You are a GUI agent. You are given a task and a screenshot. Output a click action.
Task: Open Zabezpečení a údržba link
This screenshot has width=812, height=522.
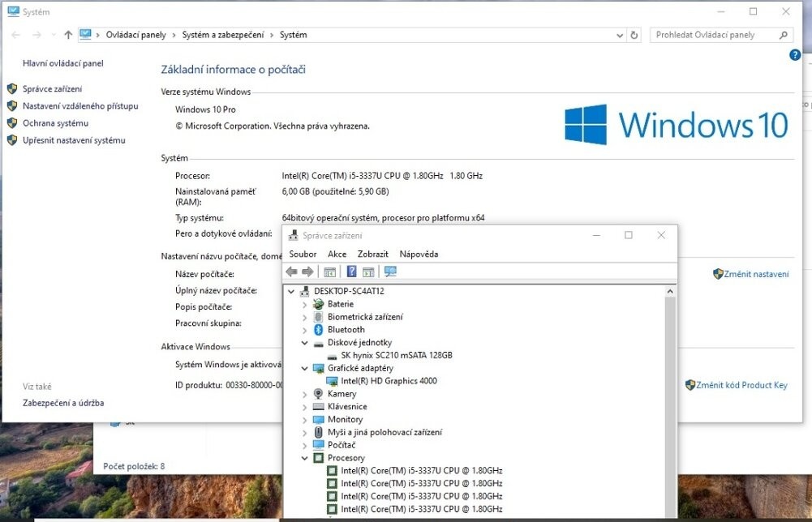pos(63,403)
